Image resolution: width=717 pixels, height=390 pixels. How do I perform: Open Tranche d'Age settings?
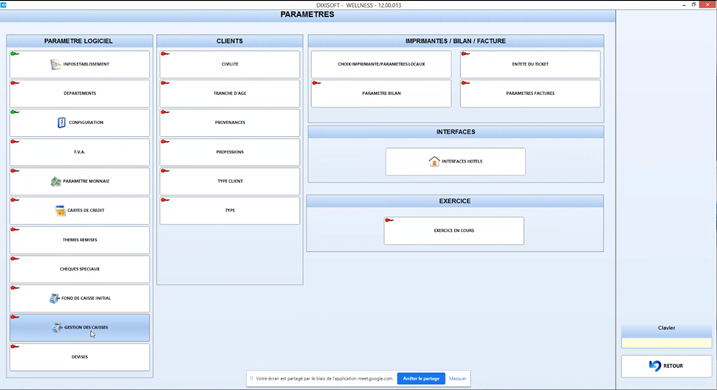(x=230, y=94)
